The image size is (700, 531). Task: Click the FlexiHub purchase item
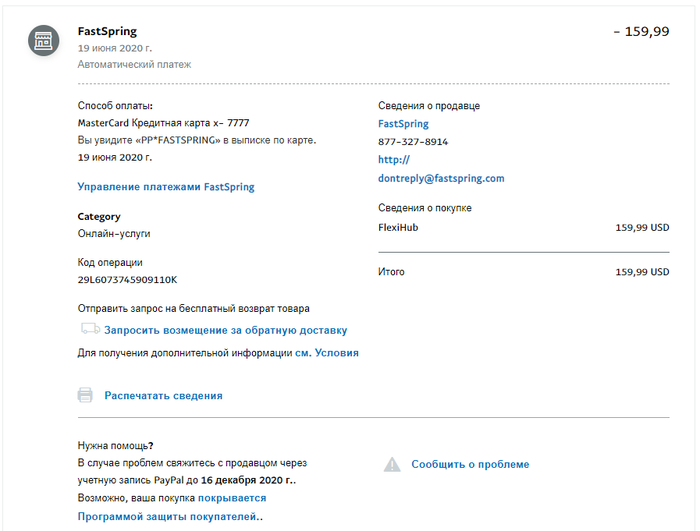[398, 228]
